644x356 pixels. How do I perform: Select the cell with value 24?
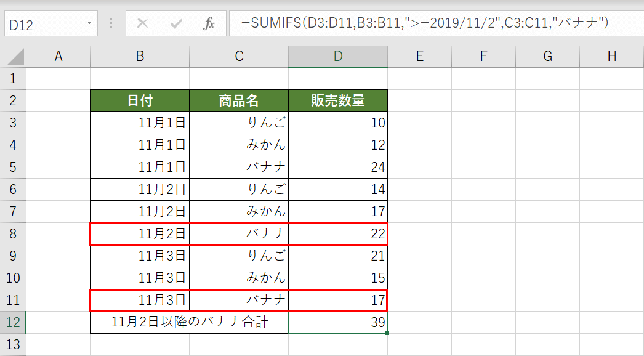pos(337,167)
